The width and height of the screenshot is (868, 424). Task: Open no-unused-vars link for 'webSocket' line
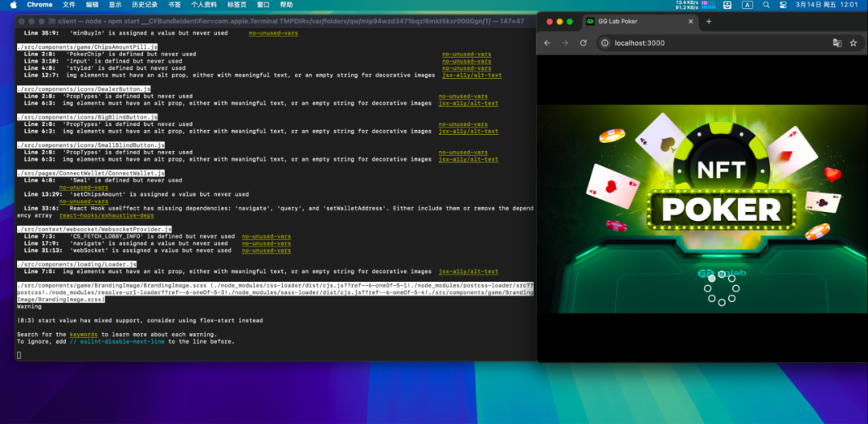coord(266,251)
